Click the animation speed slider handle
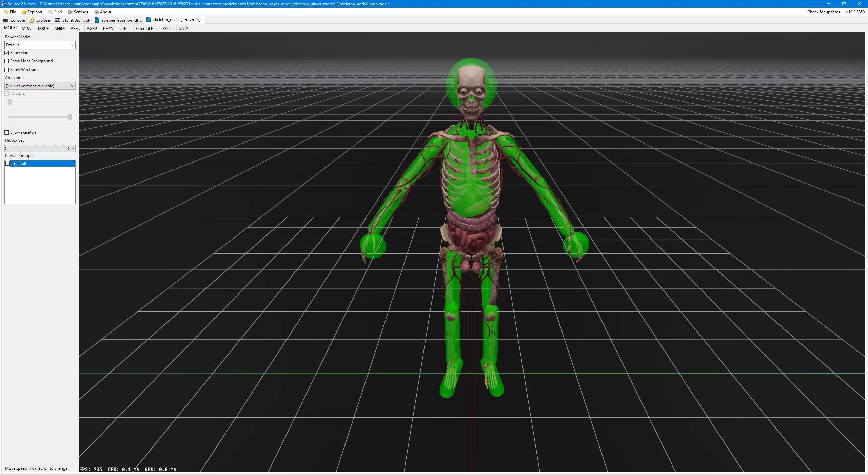 70,118
